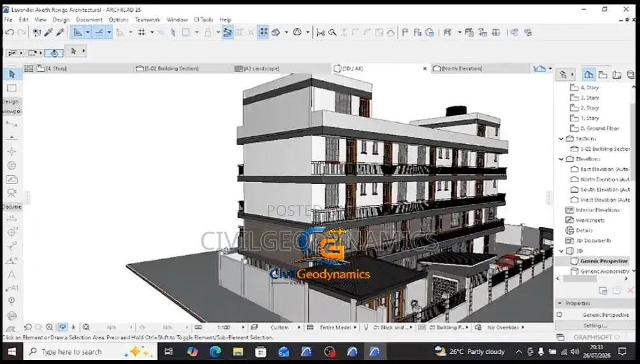Collapse the Properties panel header
This screenshot has width=640, height=364.
pos(560,304)
